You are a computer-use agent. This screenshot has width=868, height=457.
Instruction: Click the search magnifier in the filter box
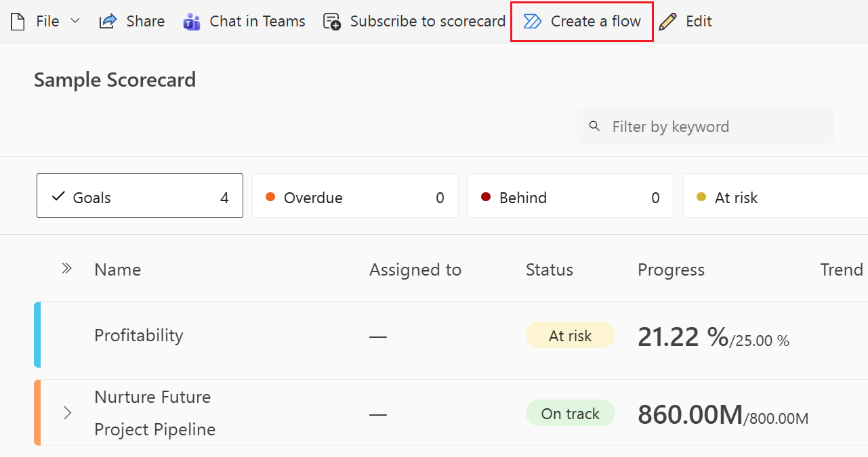pyautogui.click(x=594, y=126)
